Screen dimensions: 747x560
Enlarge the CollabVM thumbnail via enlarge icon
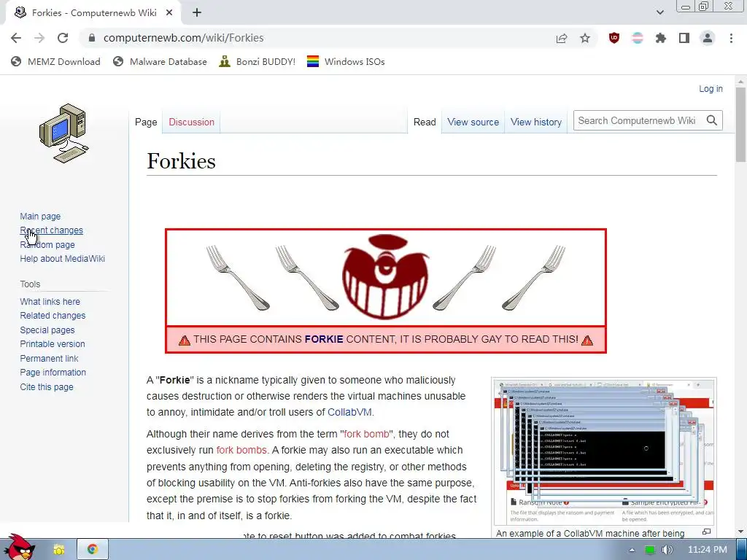click(x=706, y=532)
